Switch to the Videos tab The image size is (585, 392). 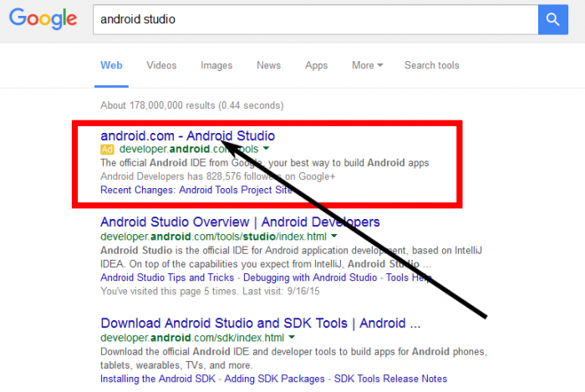tap(161, 65)
